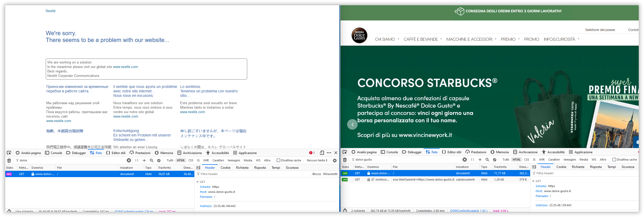Open the devtools three-dots options menu
Image resolution: width=644 pixels, height=217 pixels.
(329, 153)
